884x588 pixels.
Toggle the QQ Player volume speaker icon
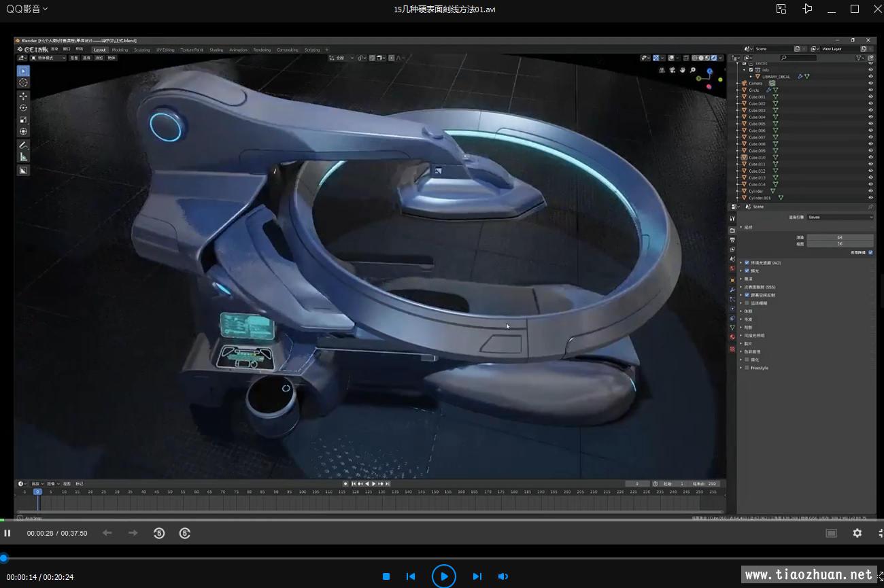[x=503, y=576]
